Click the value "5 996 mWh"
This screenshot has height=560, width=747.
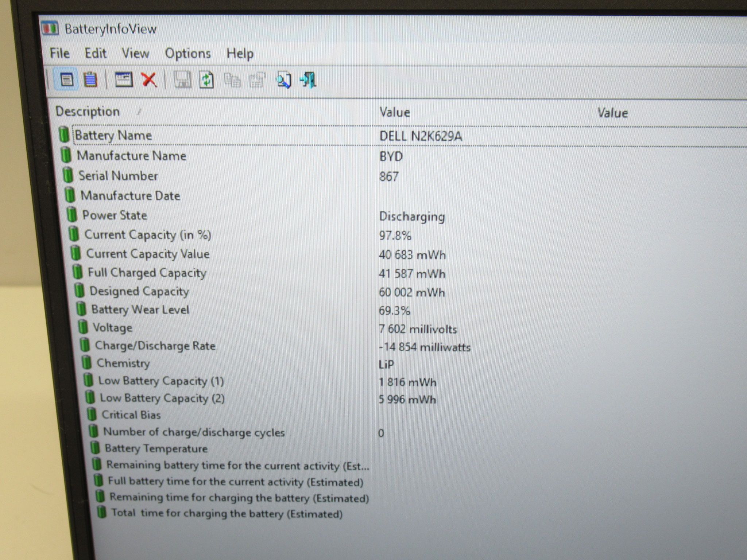click(x=407, y=399)
